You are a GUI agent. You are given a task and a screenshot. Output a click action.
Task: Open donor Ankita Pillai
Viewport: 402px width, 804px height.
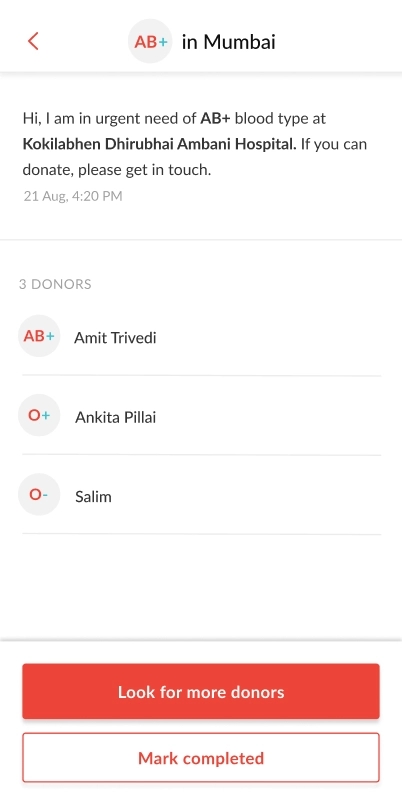pos(201,416)
